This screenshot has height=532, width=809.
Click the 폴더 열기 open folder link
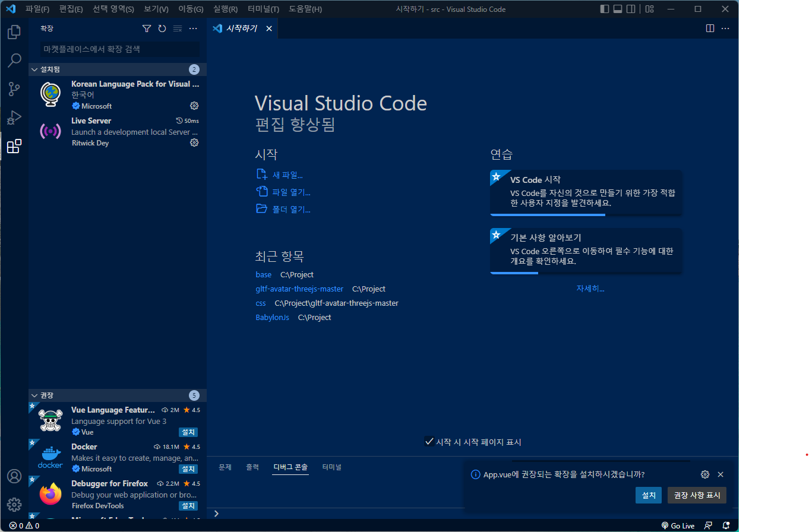click(x=291, y=209)
